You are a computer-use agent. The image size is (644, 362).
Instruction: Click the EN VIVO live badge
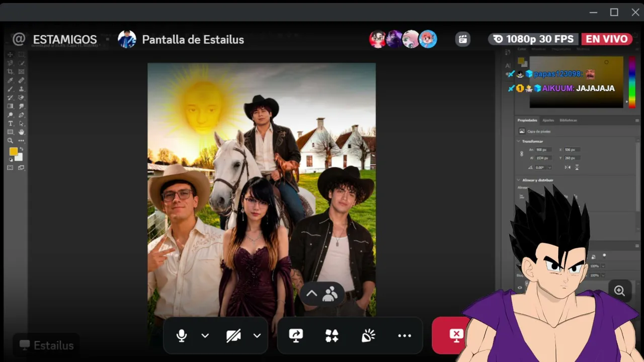click(x=607, y=39)
